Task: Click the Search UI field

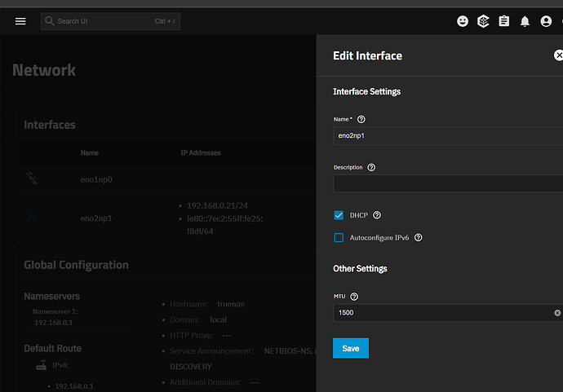Action: pos(111,21)
